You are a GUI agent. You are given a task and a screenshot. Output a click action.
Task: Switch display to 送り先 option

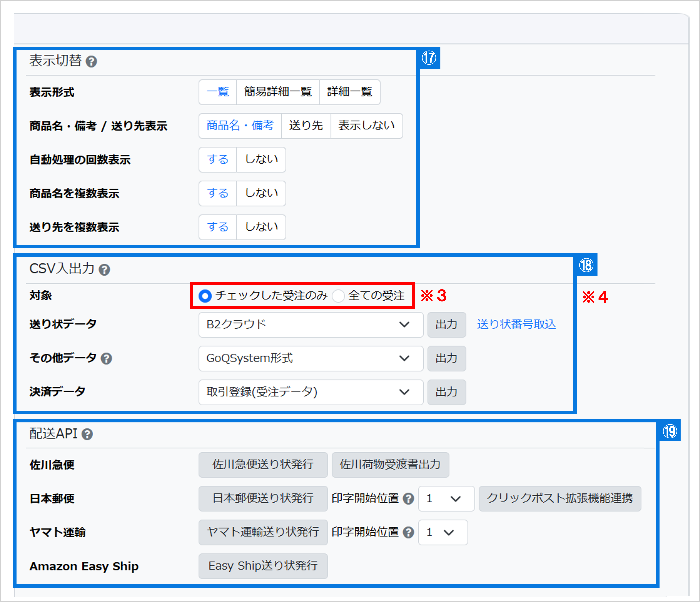pyautogui.click(x=306, y=126)
